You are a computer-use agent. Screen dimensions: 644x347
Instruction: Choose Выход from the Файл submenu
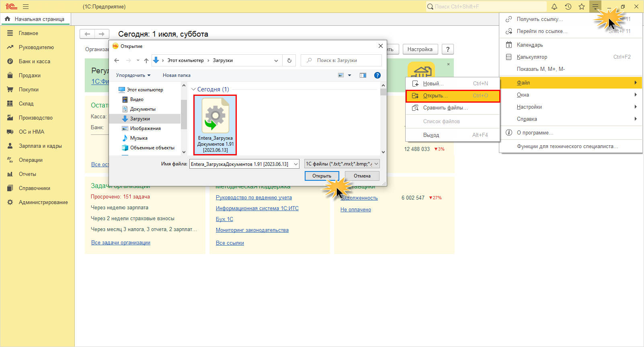tap(453, 135)
